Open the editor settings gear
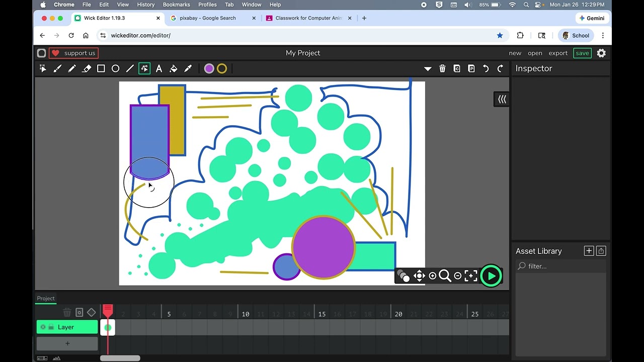This screenshot has width=644, height=362. click(601, 53)
